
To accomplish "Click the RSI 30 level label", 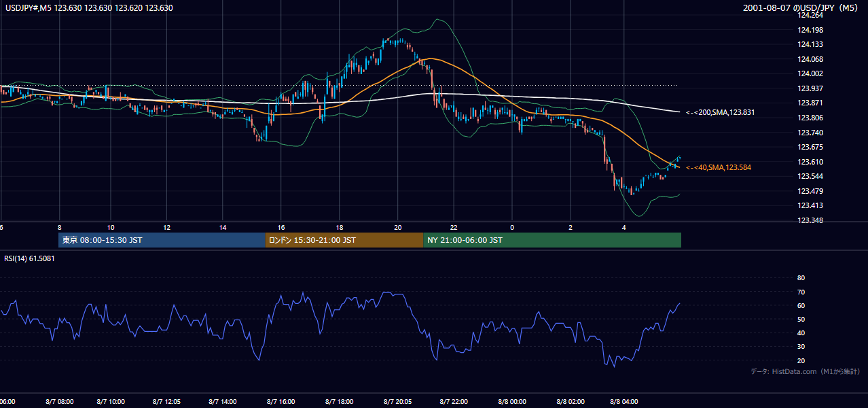I will click(x=801, y=347).
